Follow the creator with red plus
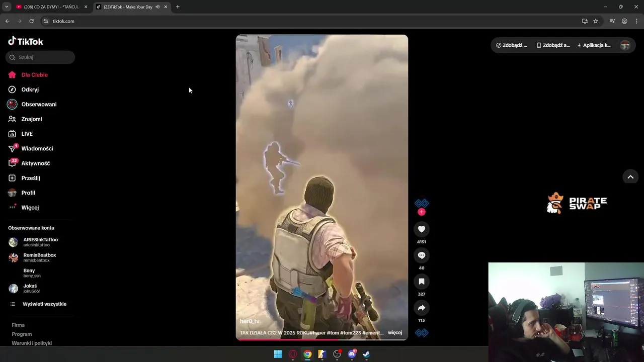Screen dimensions: 644x362 pyautogui.click(x=422, y=212)
